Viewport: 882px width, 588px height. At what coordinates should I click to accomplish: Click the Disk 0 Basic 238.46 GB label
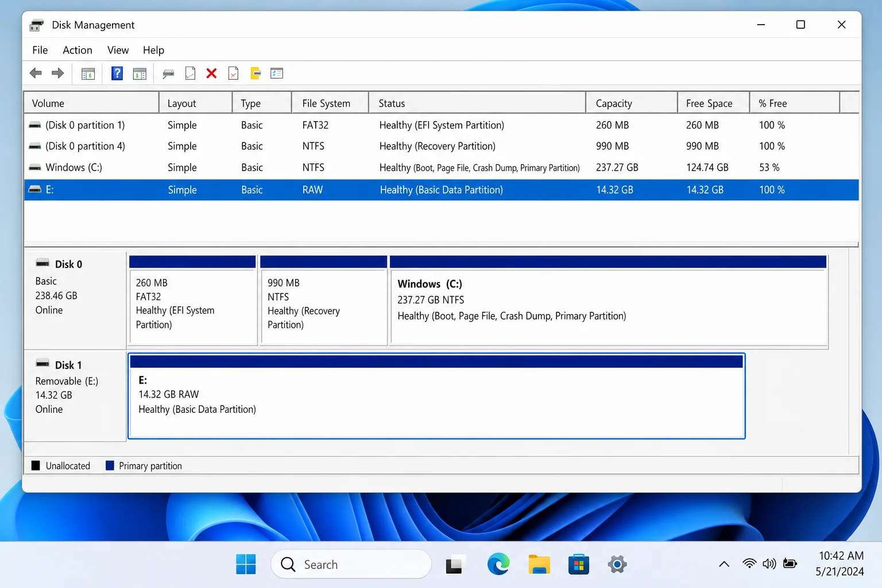75,300
